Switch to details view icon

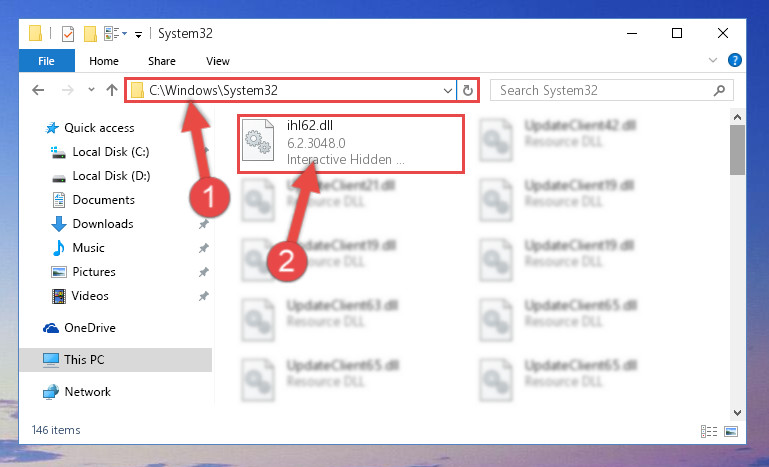(x=709, y=431)
